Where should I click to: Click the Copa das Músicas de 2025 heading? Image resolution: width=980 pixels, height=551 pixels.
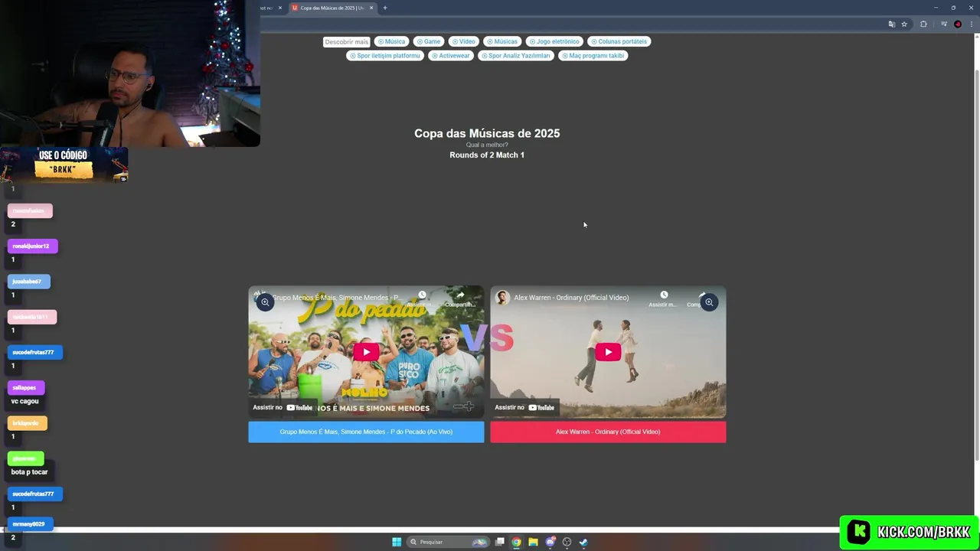[x=487, y=133]
